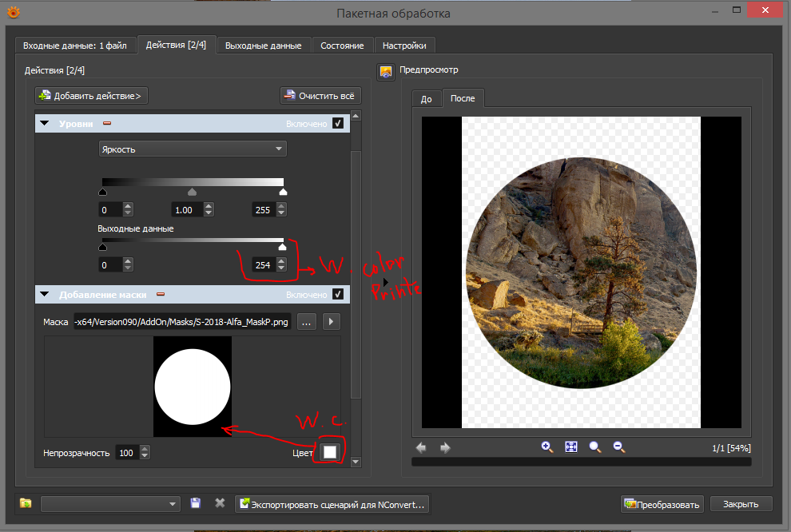Open the script preset dropdown at bottom
The image size is (791, 532).
[x=110, y=504]
